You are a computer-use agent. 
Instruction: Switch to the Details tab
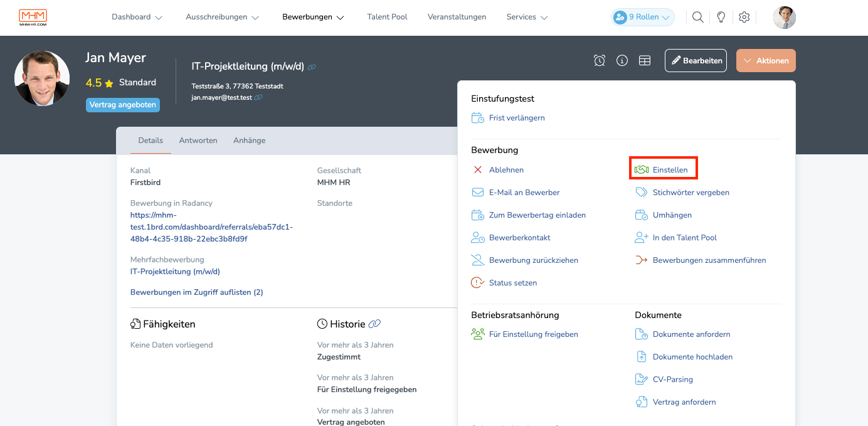(x=151, y=141)
